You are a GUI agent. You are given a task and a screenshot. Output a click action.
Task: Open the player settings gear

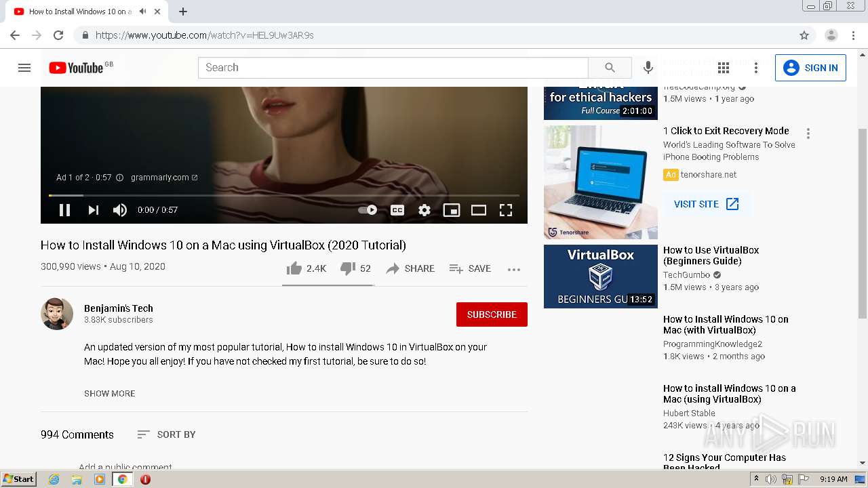(425, 210)
